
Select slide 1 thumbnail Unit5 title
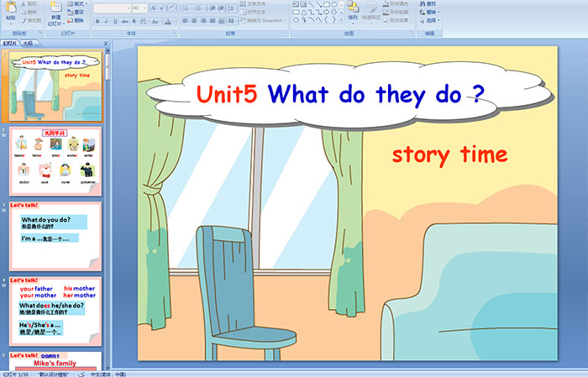click(x=55, y=86)
